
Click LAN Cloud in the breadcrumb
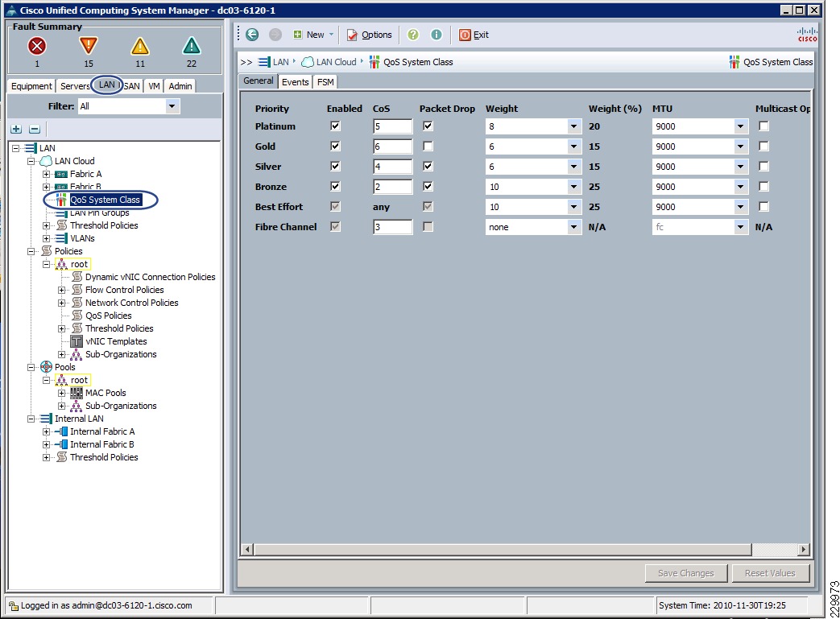pyautogui.click(x=336, y=62)
